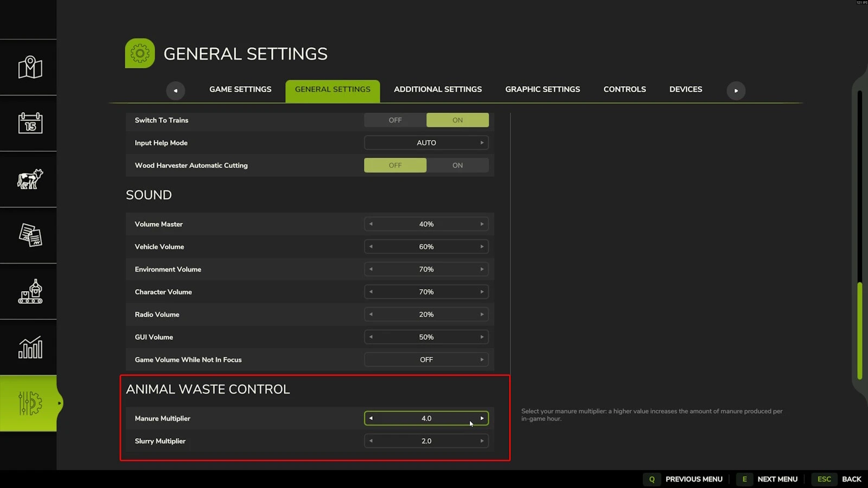868x488 pixels.
Task: Set Wood Harvester Automatic Cutting to OFF
Action: (395, 165)
